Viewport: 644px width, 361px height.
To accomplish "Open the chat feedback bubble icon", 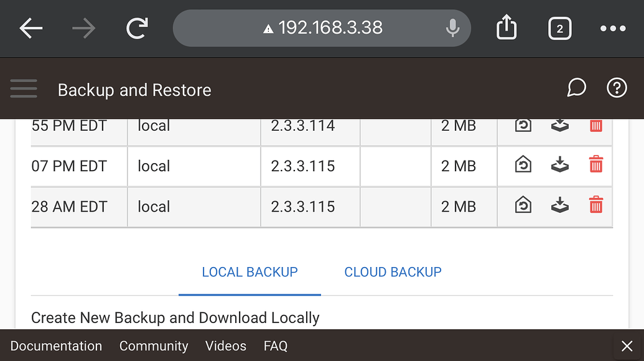I will point(577,88).
